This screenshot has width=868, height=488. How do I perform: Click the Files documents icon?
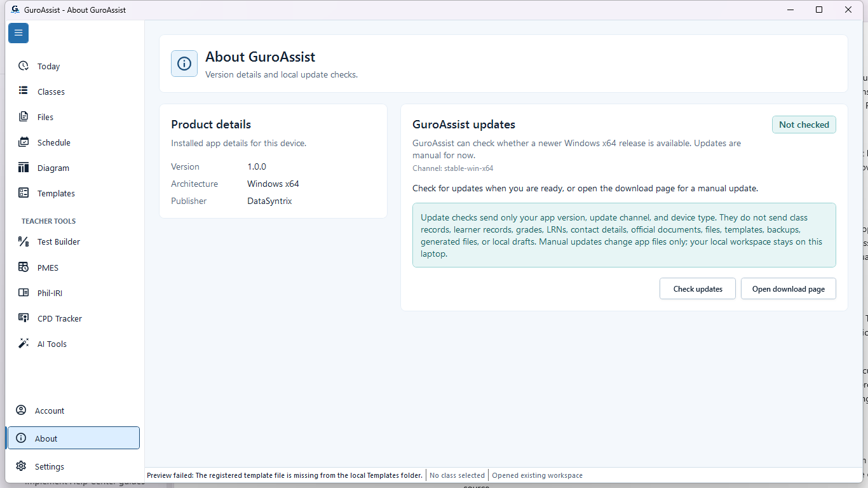click(x=24, y=116)
